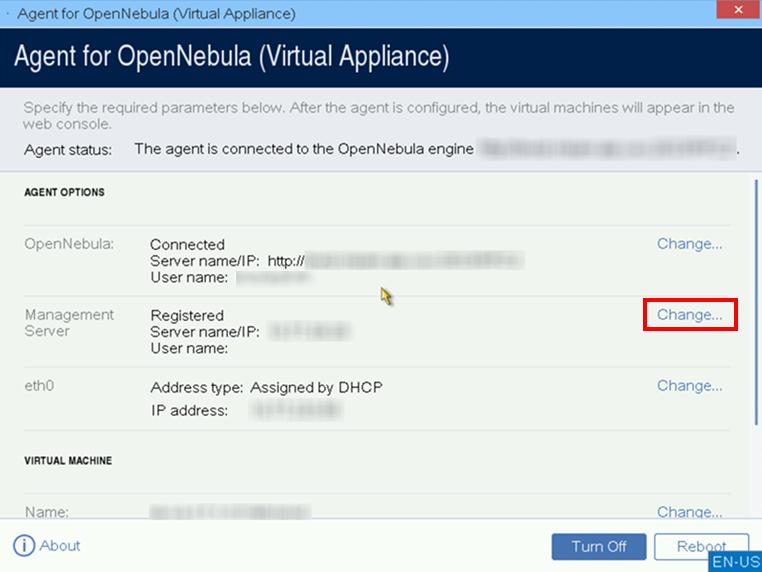The height and width of the screenshot is (572, 762).
Task: Click the eth0 label
Action: coord(39,385)
